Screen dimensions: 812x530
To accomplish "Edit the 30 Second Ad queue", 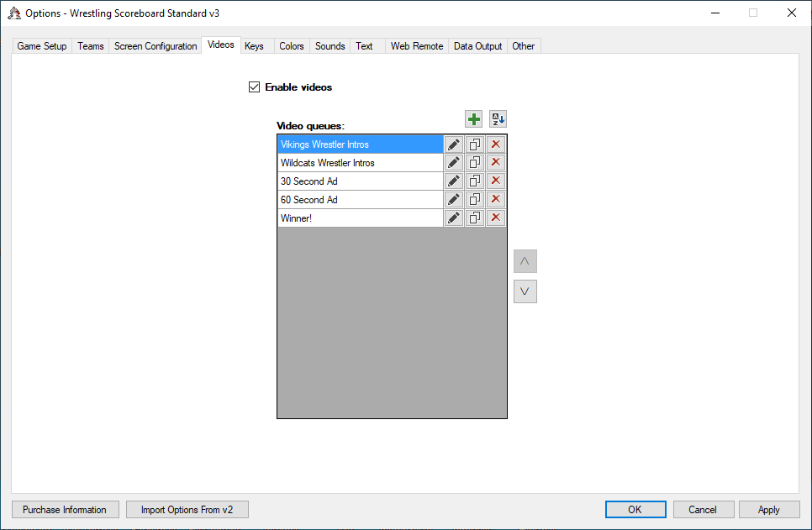I will [x=454, y=181].
